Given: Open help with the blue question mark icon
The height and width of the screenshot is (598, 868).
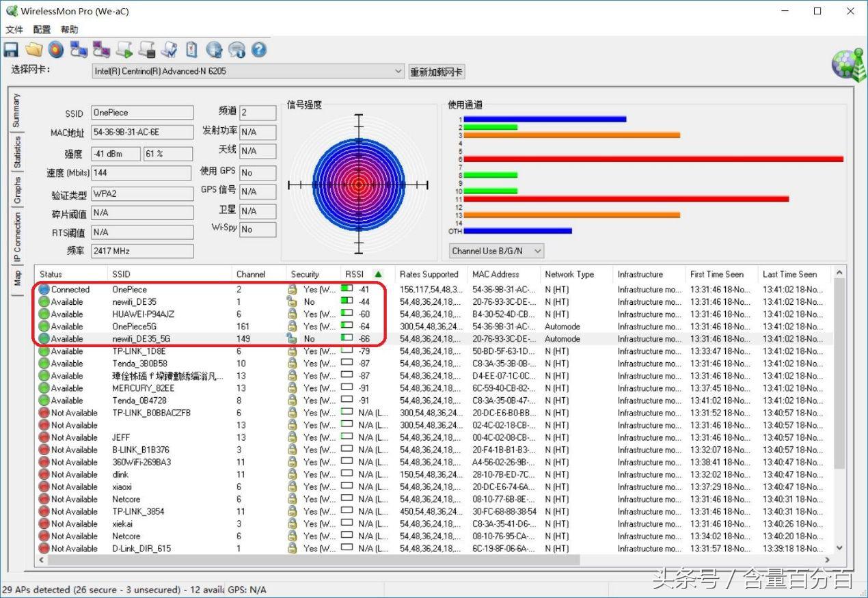Looking at the screenshot, I should (x=258, y=50).
